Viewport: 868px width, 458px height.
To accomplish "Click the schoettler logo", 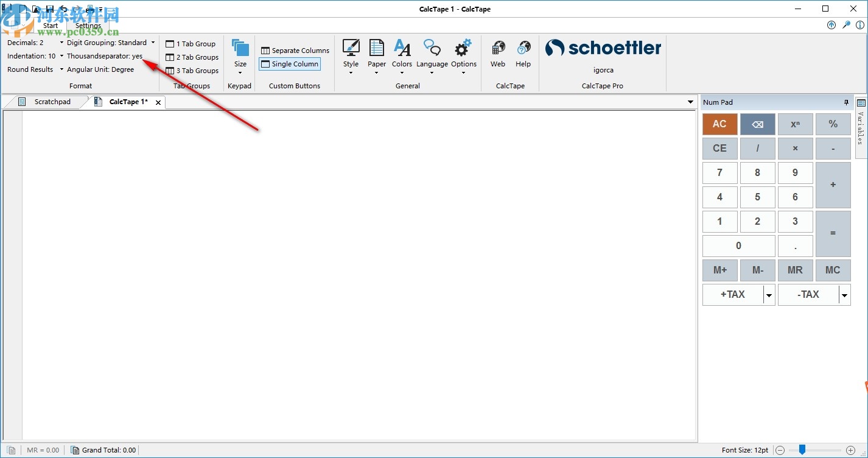I will [603, 48].
